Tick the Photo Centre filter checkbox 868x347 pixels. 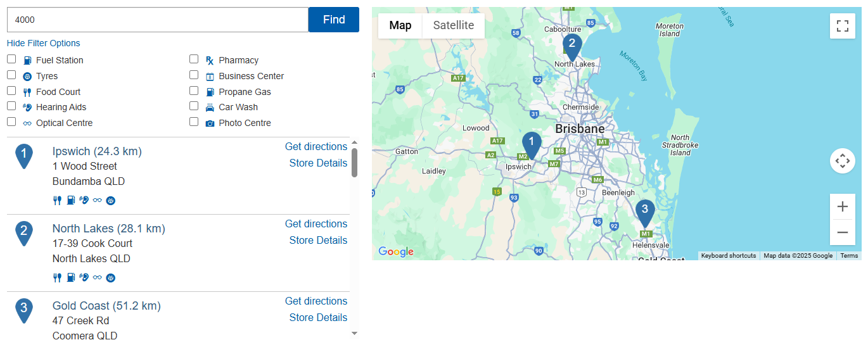point(194,122)
